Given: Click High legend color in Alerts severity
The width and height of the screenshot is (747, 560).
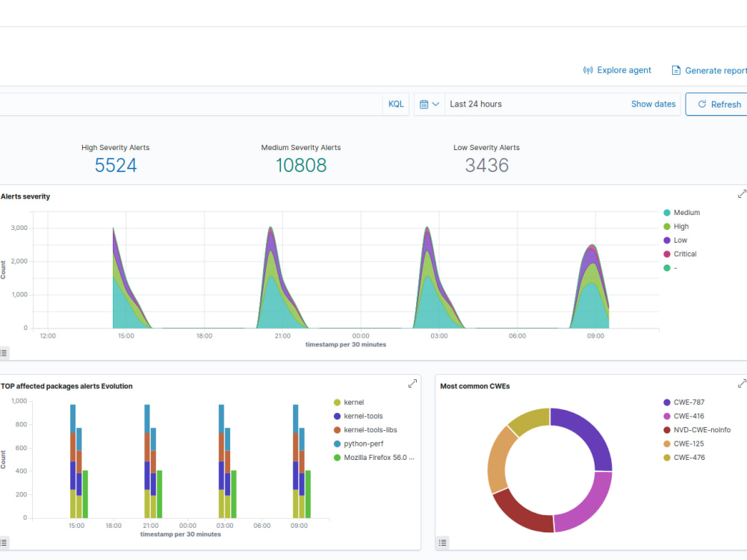Looking at the screenshot, I should 667,226.
